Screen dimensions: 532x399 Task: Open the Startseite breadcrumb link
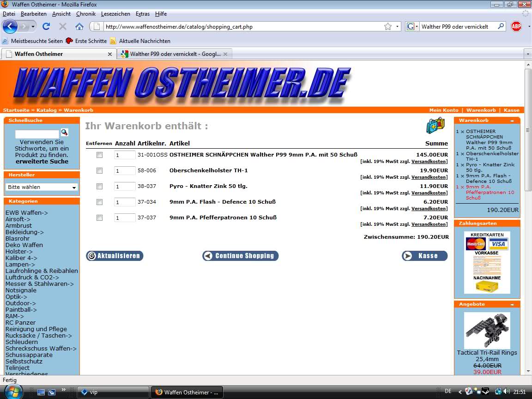[x=16, y=110]
